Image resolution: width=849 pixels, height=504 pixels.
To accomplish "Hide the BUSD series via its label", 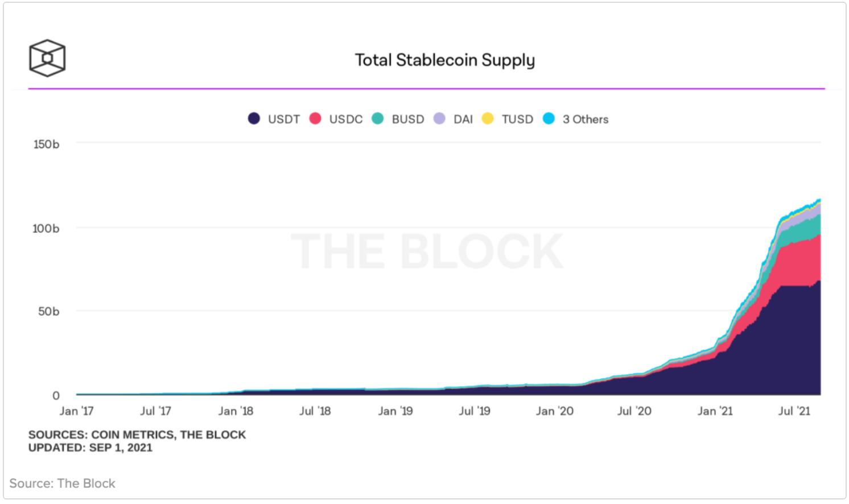I will tap(407, 119).
